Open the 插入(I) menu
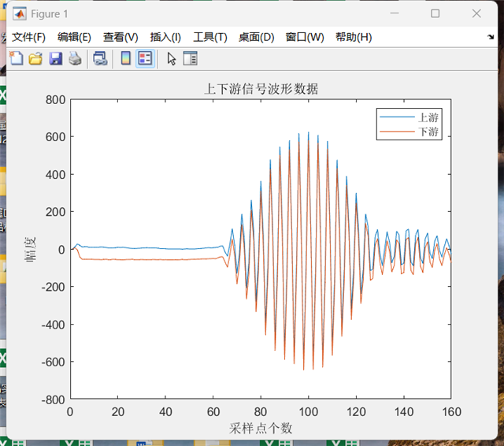The image size is (504, 446). click(165, 37)
